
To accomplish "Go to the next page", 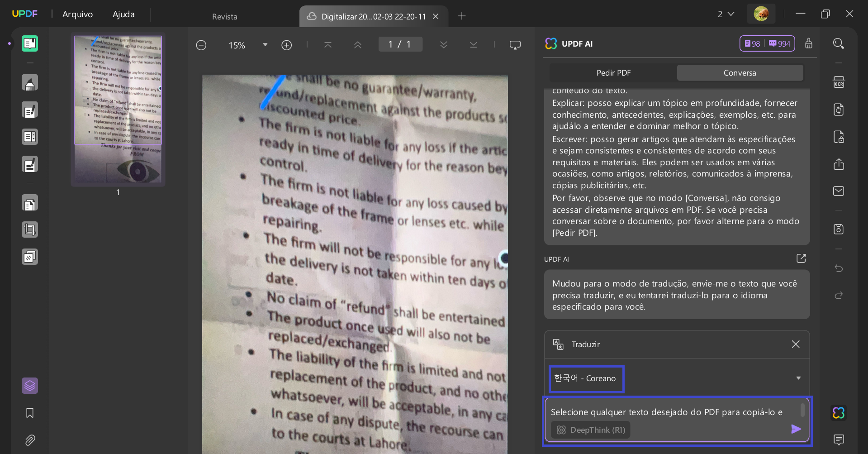I will 444,45.
